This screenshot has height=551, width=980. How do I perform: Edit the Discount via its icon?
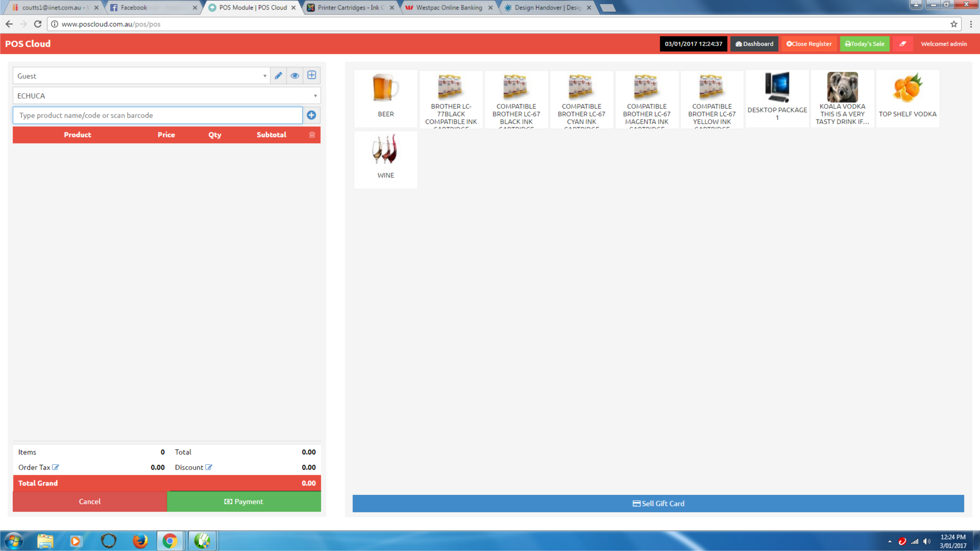click(x=209, y=467)
